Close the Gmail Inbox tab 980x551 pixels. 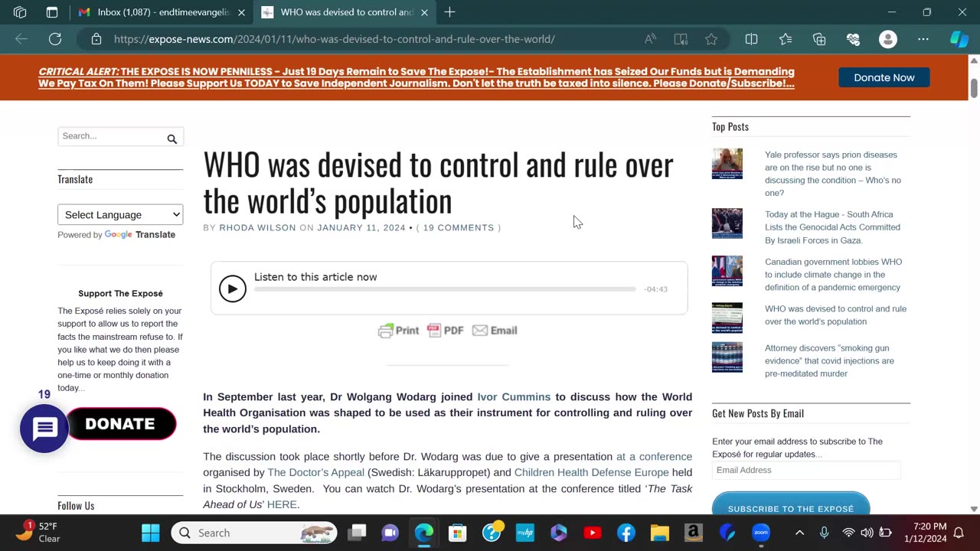(241, 12)
